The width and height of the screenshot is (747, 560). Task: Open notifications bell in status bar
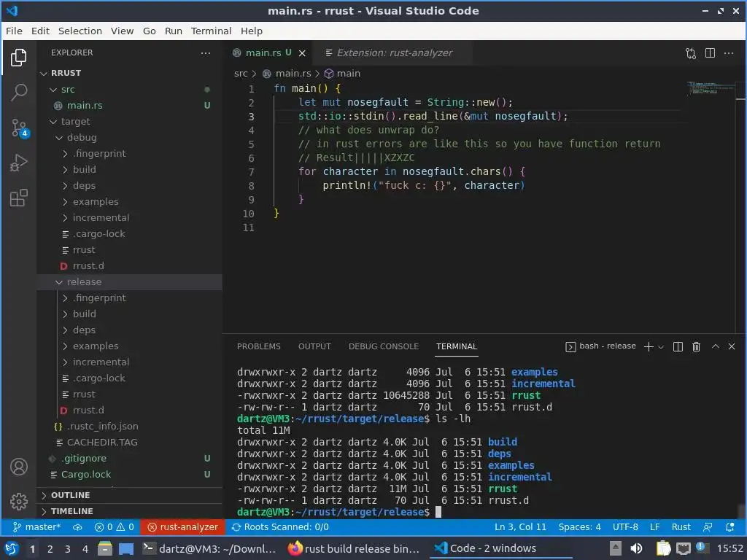(x=729, y=526)
